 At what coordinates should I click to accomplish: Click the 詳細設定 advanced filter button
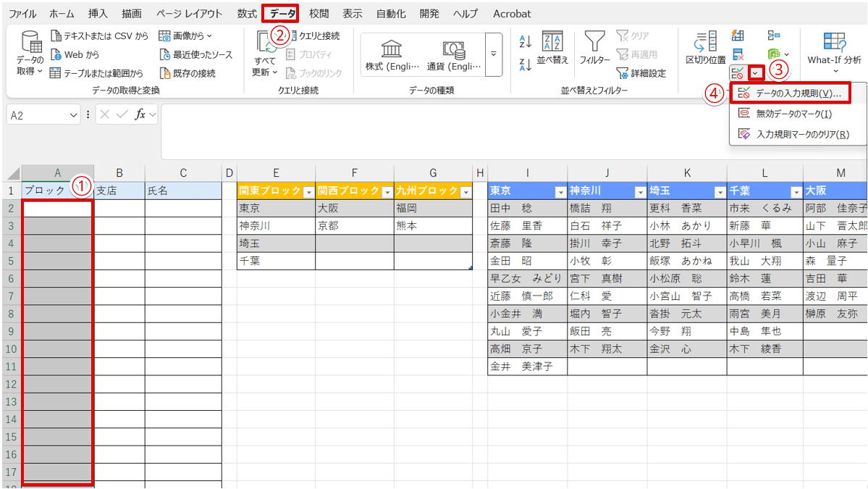[641, 73]
